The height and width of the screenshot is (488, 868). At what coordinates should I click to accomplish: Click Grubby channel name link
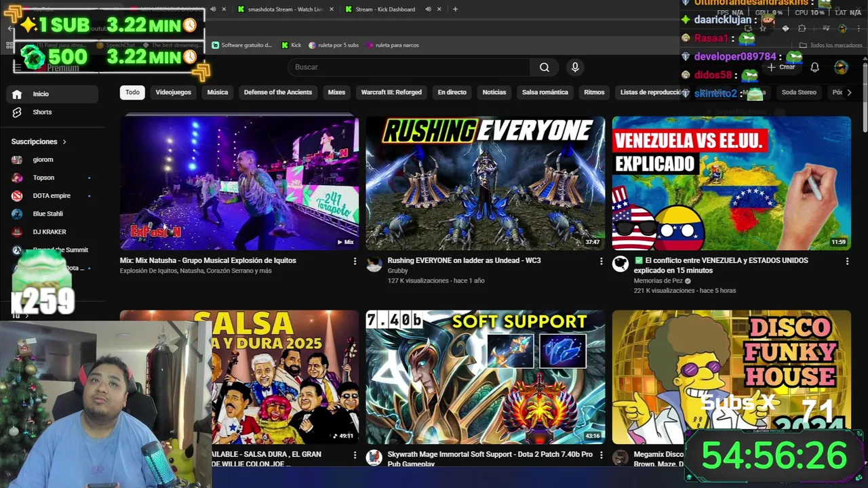click(397, 270)
